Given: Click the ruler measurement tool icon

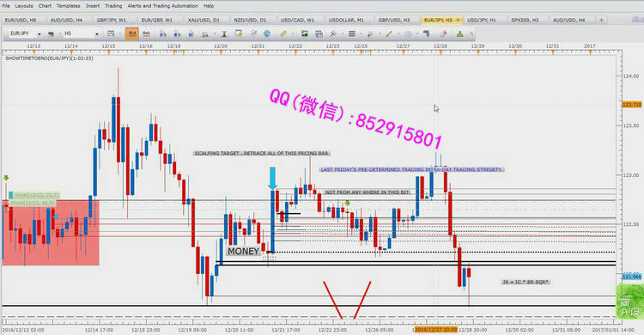Looking at the screenshot, I should 283,33.
